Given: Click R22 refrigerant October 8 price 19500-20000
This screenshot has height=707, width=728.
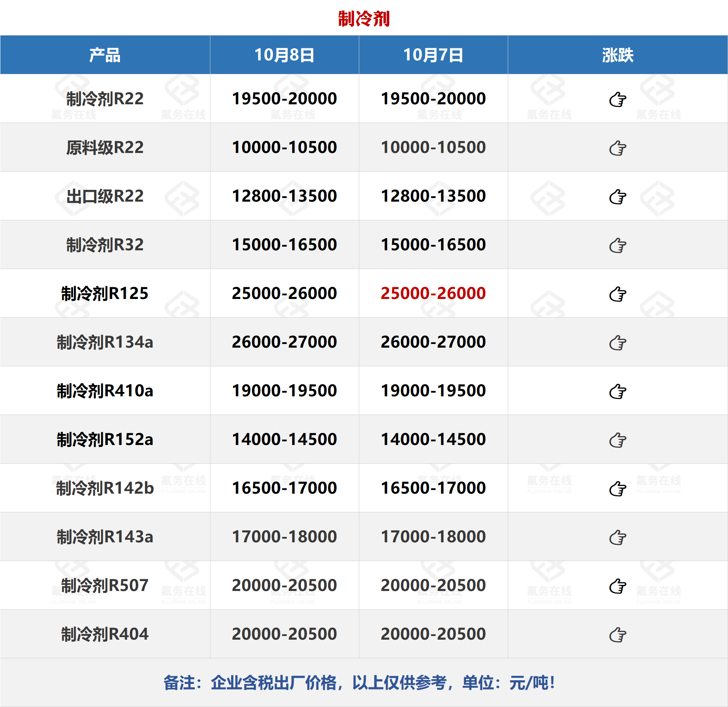Looking at the screenshot, I should [285, 98].
